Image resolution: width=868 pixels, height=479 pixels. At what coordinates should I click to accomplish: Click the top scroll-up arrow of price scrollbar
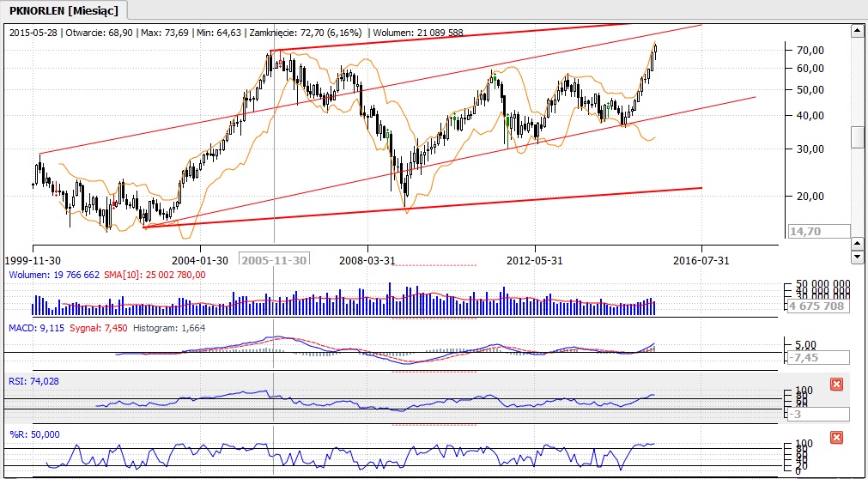tap(857, 30)
